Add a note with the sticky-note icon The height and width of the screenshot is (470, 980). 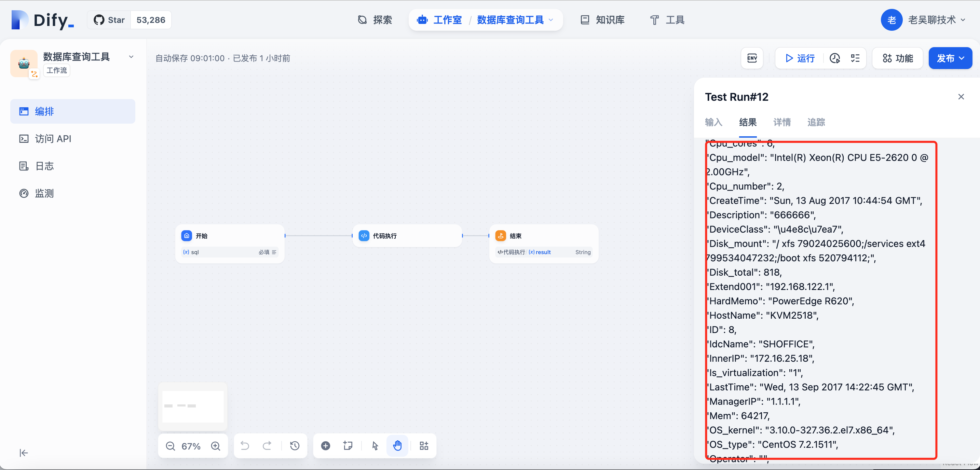tap(348, 446)
